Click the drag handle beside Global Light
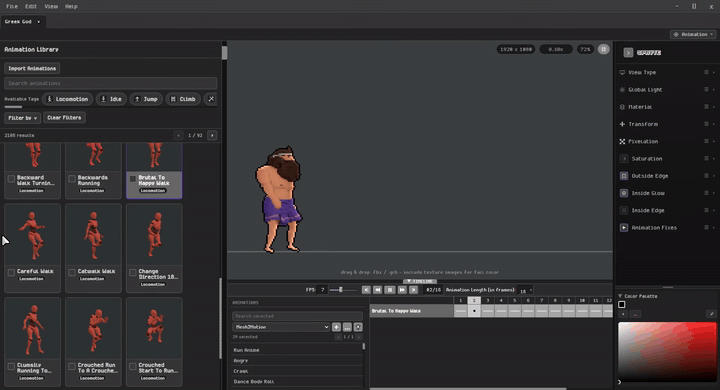The width and height of the screenshot is (720, 390). pyautogui.click(x=706, y=90)
